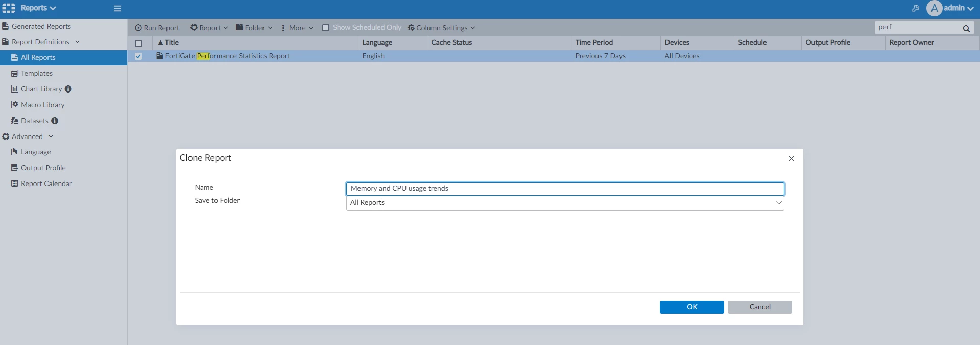Toggle the sidebar hamburger menu

tap(117, 9)
